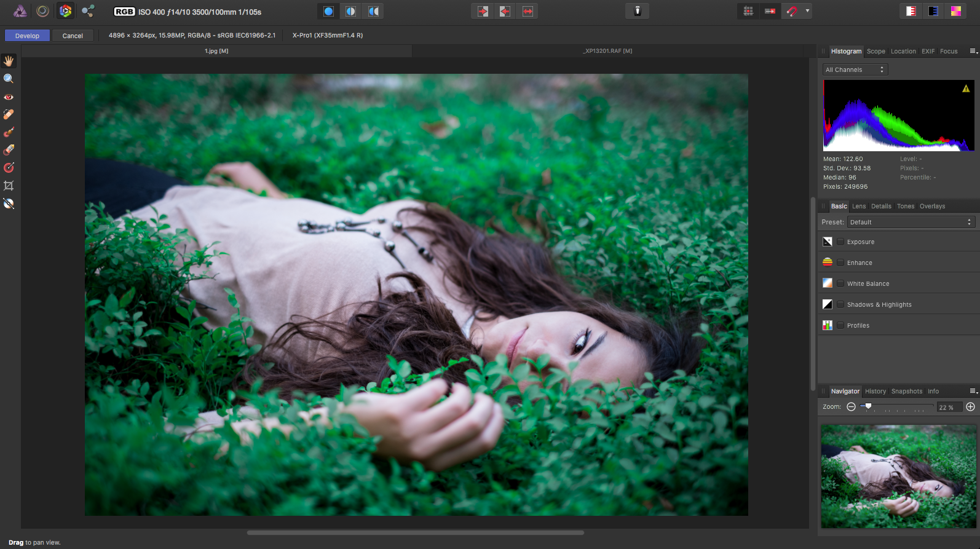Enable the Exposure checkbox
The width and height of the screenshot is (980, 549).
(x=840, y=242)
